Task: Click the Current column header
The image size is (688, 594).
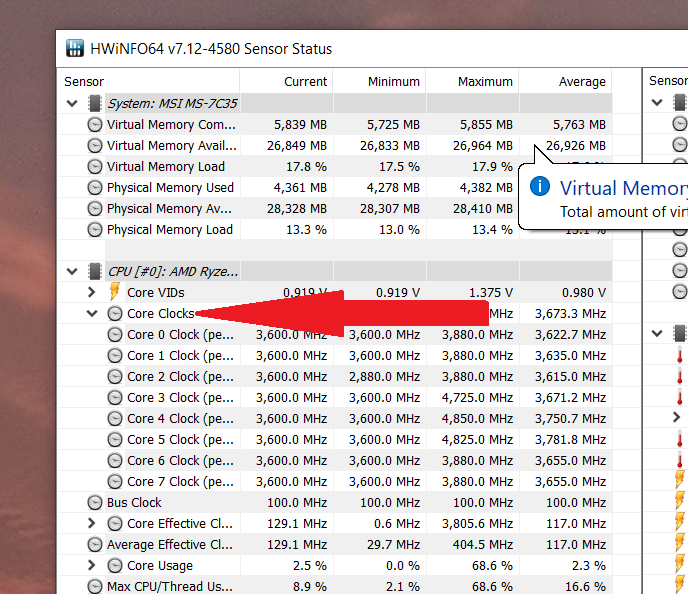Action: [x=305, y=82]
